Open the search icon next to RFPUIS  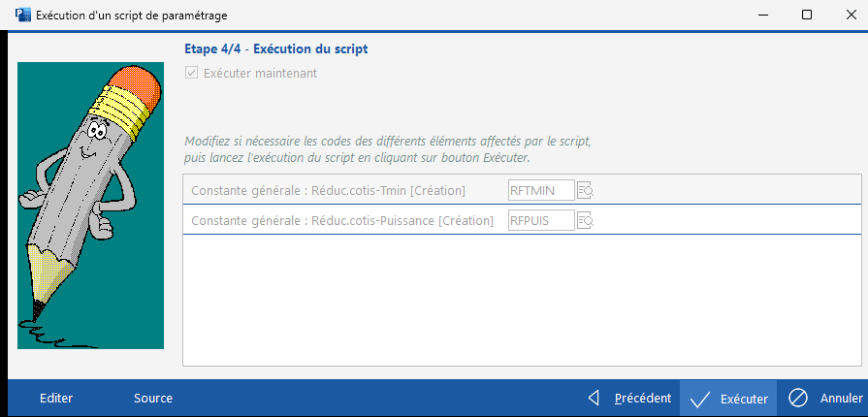click(585, 221)
